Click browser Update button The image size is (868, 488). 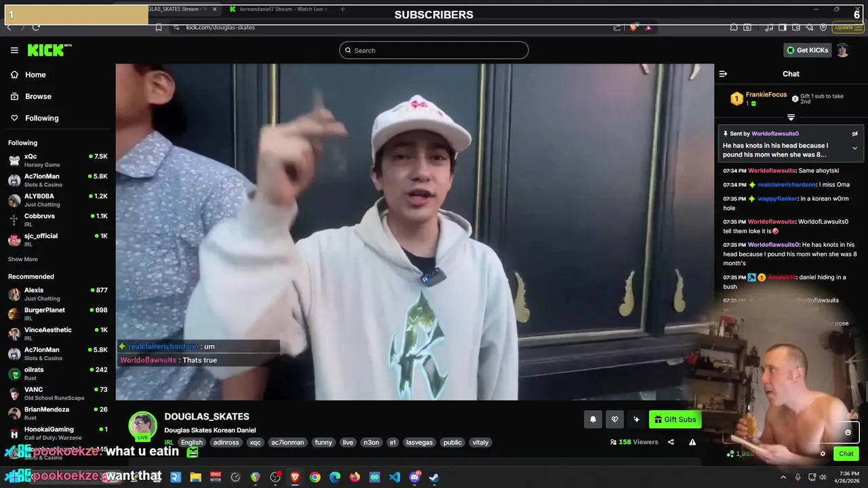(x=848, y=27)
